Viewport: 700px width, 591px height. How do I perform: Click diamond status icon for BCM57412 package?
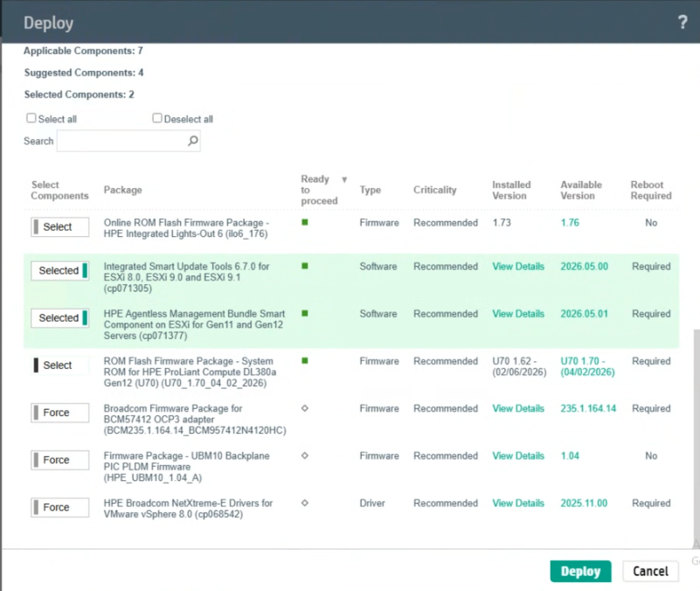coord(305,408)
